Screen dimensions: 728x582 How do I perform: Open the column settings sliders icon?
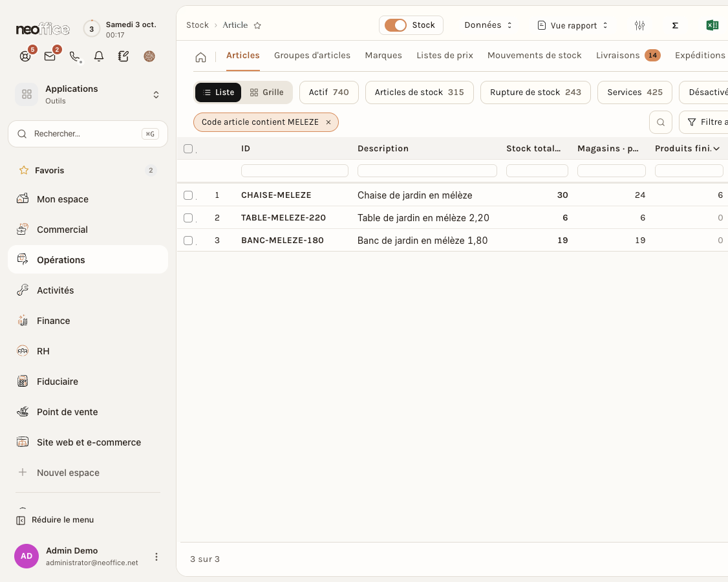click(639, 26)
